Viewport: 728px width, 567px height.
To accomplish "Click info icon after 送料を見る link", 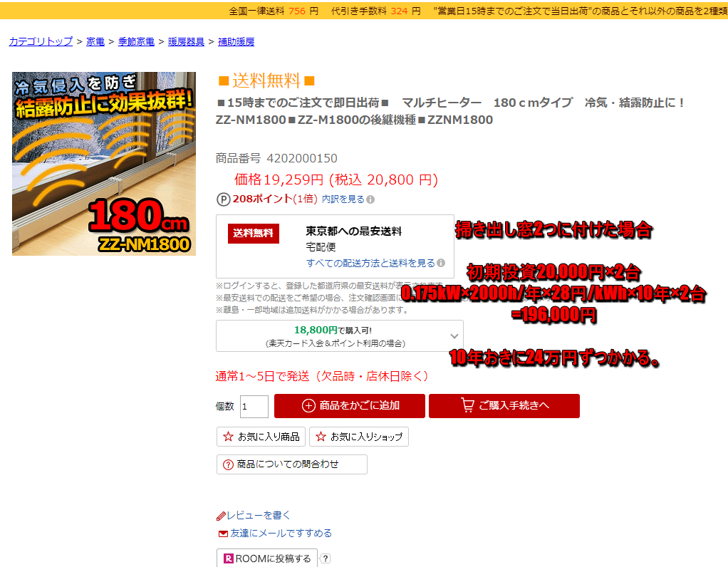I will pos(441,263).
